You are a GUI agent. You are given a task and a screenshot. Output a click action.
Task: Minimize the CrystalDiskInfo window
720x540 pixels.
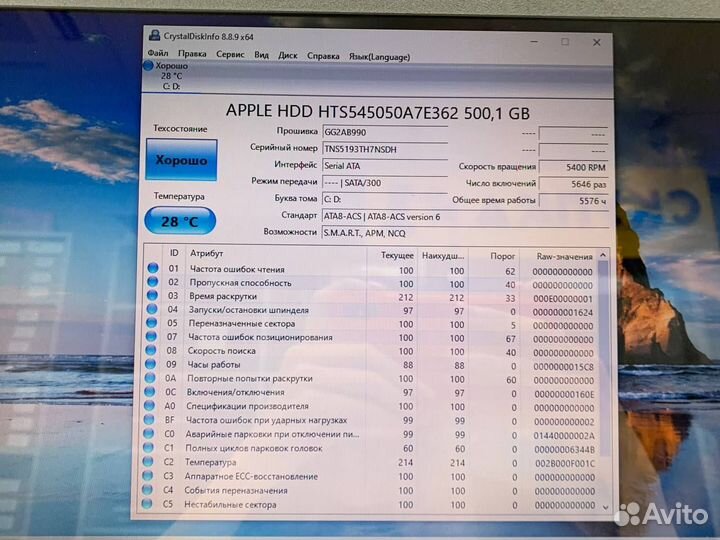pos(534,42)
